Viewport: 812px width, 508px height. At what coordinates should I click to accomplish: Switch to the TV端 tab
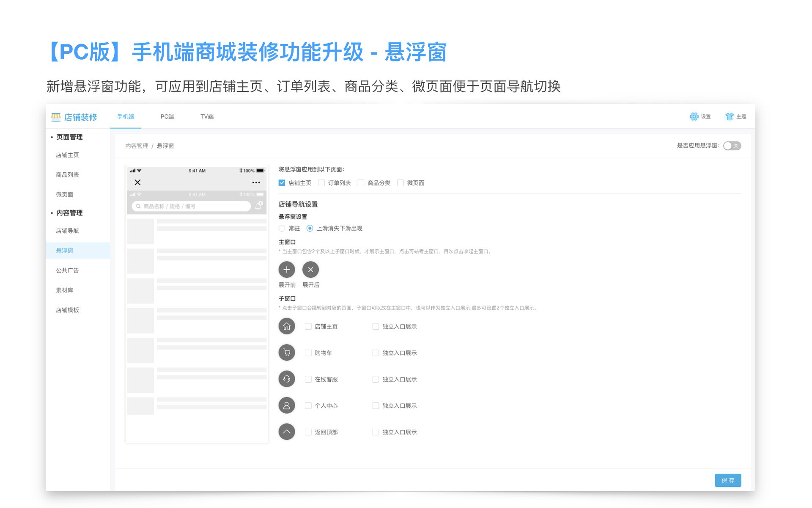pyautogui.click(x=207, y=116)
